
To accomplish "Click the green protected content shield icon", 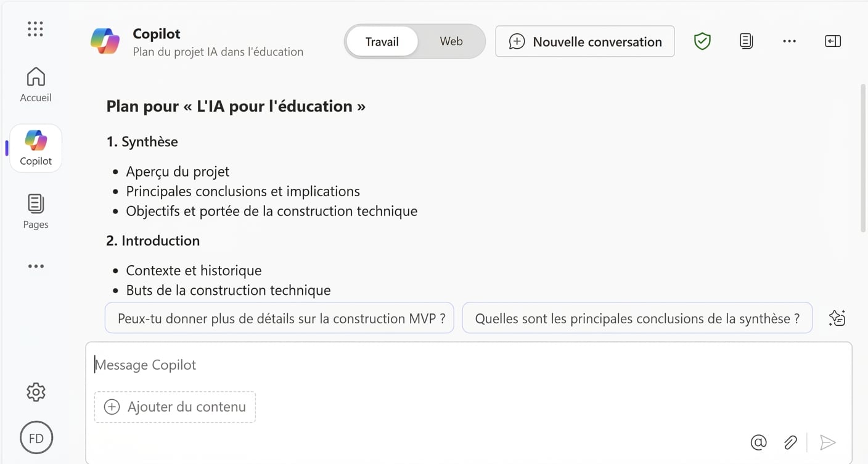I will 702,41.
